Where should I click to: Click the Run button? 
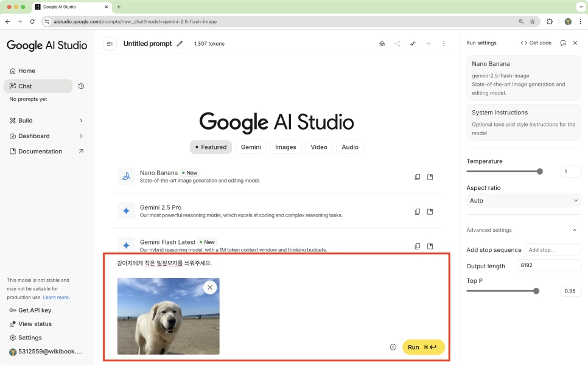coord(424,347)
